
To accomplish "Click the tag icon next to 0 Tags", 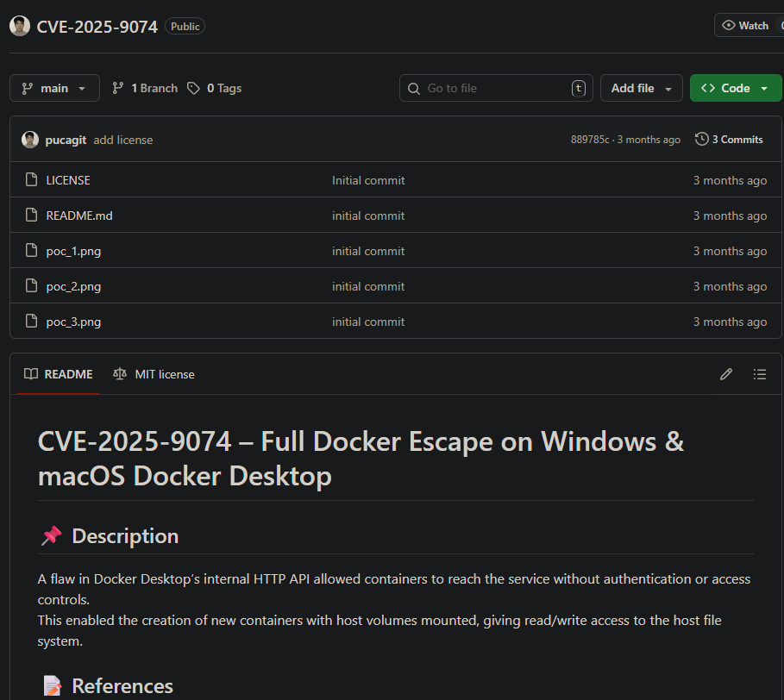I will click(x=194, y=88).
